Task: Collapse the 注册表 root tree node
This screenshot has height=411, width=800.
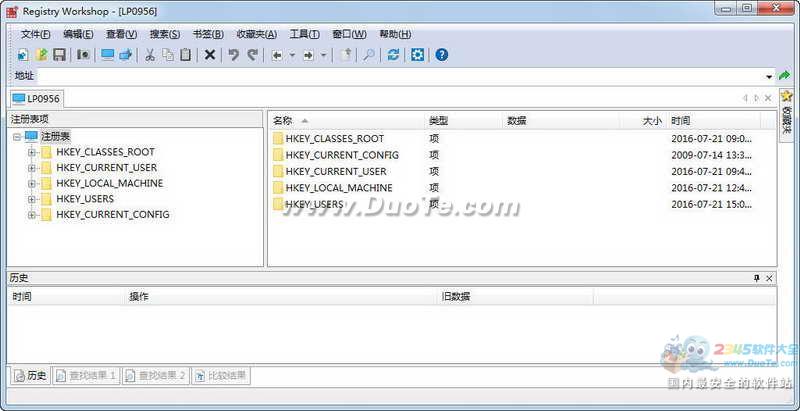Action: [16, 137]
